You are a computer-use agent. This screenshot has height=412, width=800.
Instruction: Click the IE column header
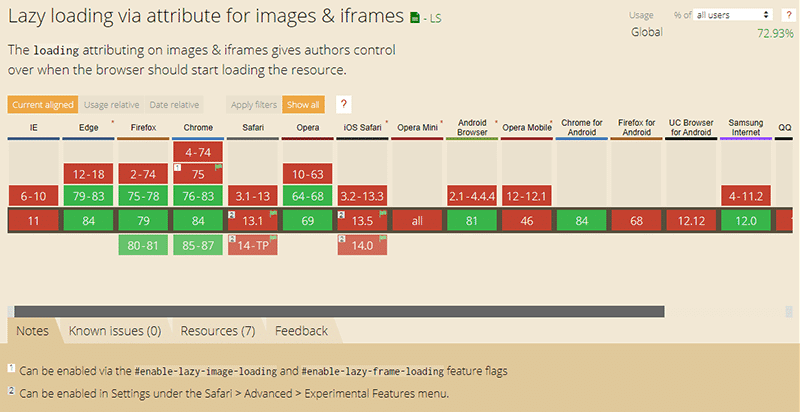pos(33,128)
